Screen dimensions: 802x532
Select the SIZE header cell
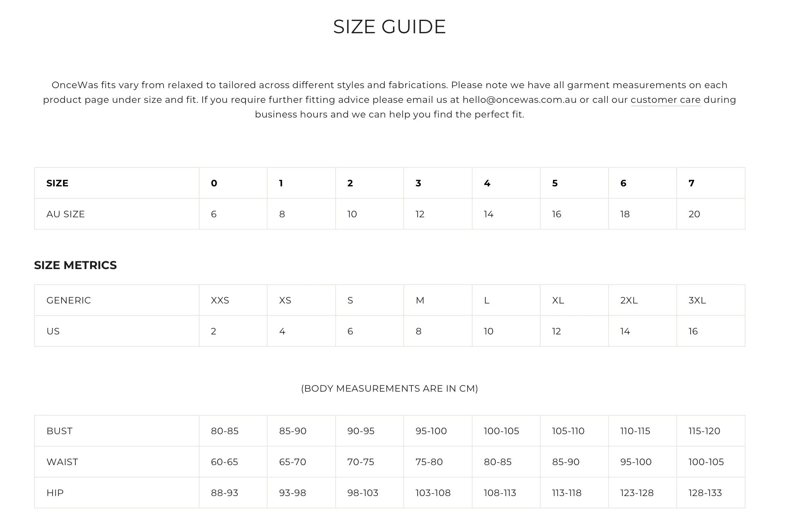tap(117, 183)
